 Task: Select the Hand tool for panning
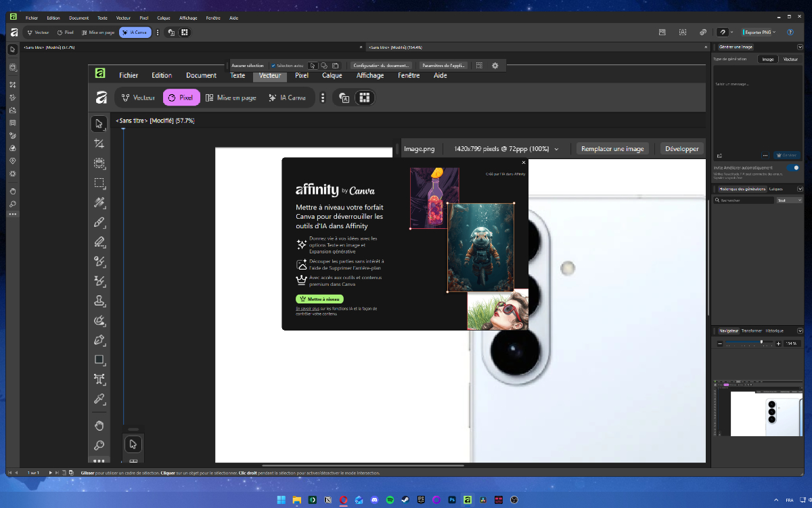click(x=99, y=425)
